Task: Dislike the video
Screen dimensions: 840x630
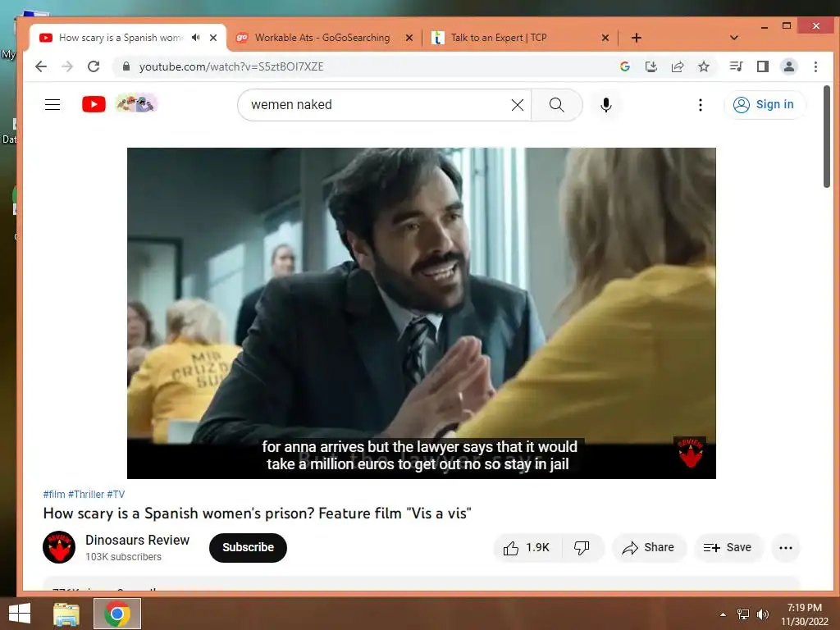Action: point(582,547)
